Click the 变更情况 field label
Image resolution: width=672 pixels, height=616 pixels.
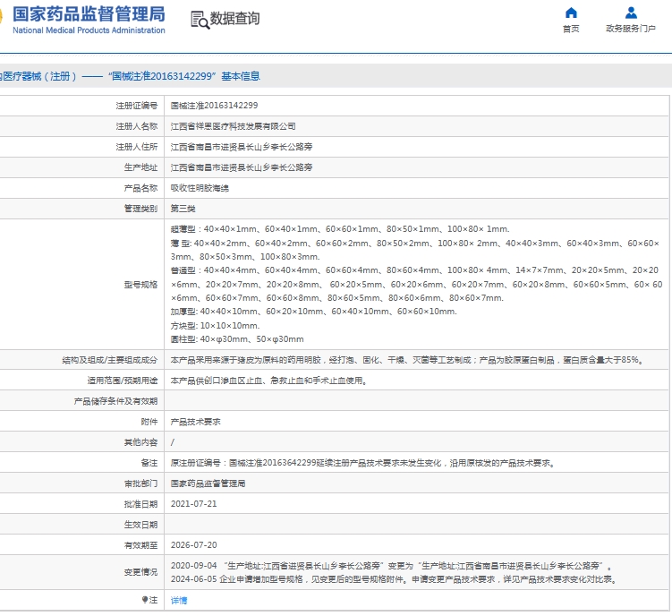141,572
